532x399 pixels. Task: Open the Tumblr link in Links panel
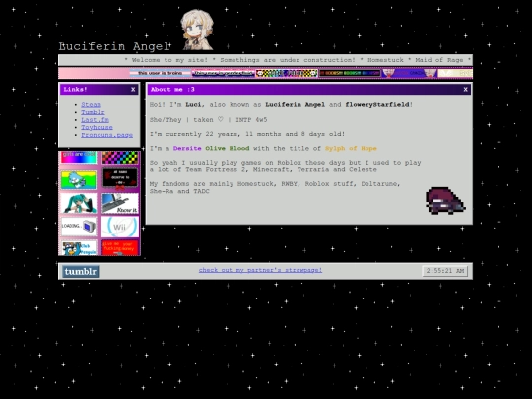(x=93, y=112)
